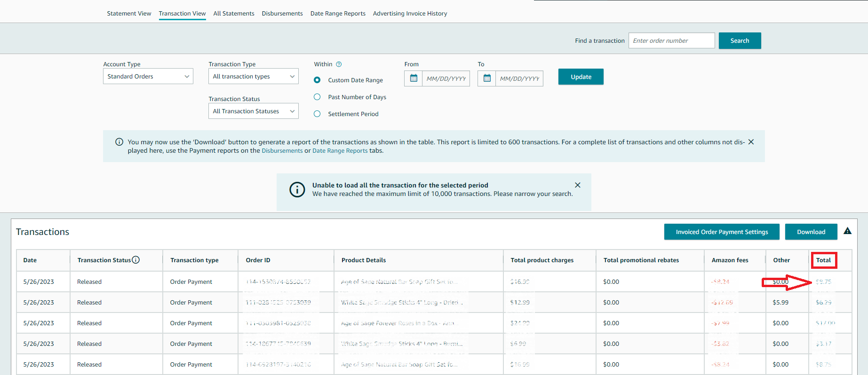Click the $6.99 product charge cell
The height and width of the screenshot is (375, 868).
point(518,344)
